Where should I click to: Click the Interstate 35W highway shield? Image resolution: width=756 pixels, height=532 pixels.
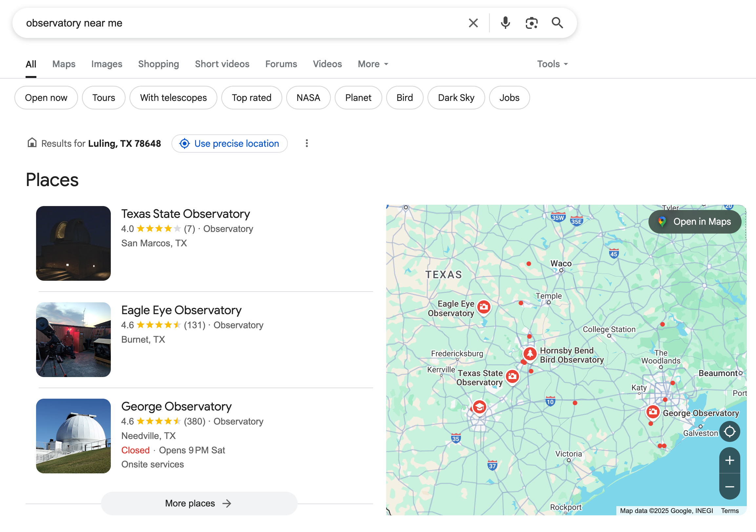pos(558,217)
